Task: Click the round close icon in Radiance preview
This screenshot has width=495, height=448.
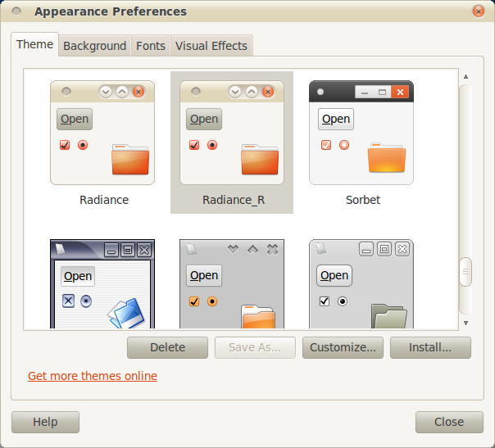Action: coord(139,92)
